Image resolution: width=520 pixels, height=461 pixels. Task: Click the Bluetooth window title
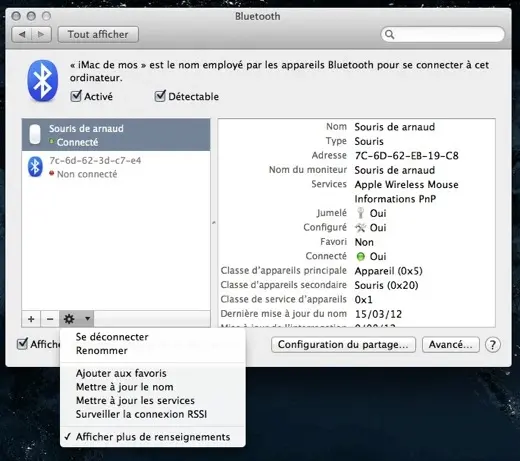tap(258, 16)
